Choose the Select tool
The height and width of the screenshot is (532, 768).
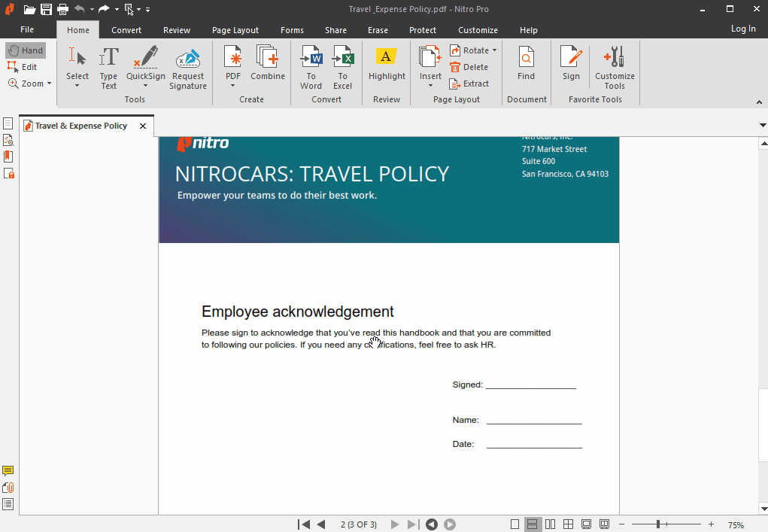pyautogui.click(x=77, y=67)
